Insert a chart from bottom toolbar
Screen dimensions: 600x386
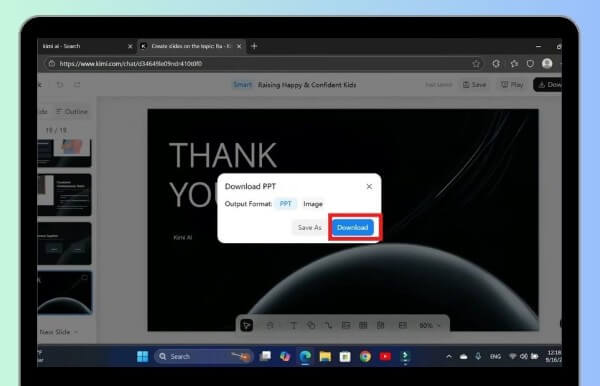pyautogui.click(x=380, y=325)
